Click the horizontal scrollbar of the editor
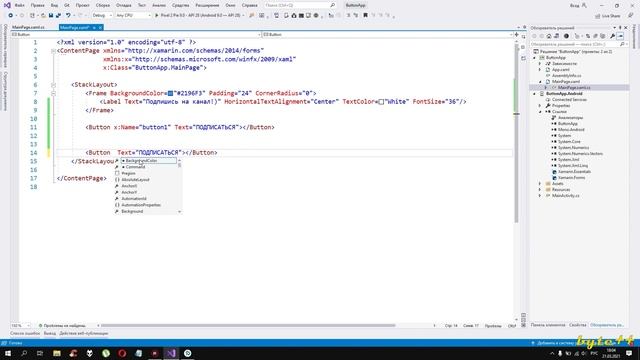The height and width of the screenshot is (360, 640). coord(248,326)
